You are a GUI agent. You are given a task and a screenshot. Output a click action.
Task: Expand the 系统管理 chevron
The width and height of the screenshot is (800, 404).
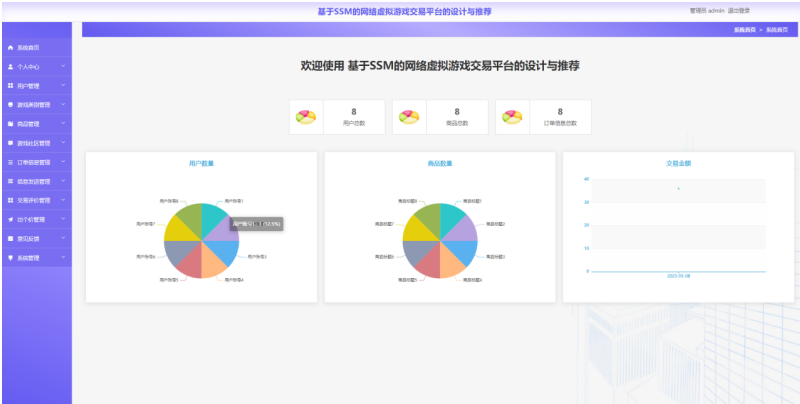(63, 258)
